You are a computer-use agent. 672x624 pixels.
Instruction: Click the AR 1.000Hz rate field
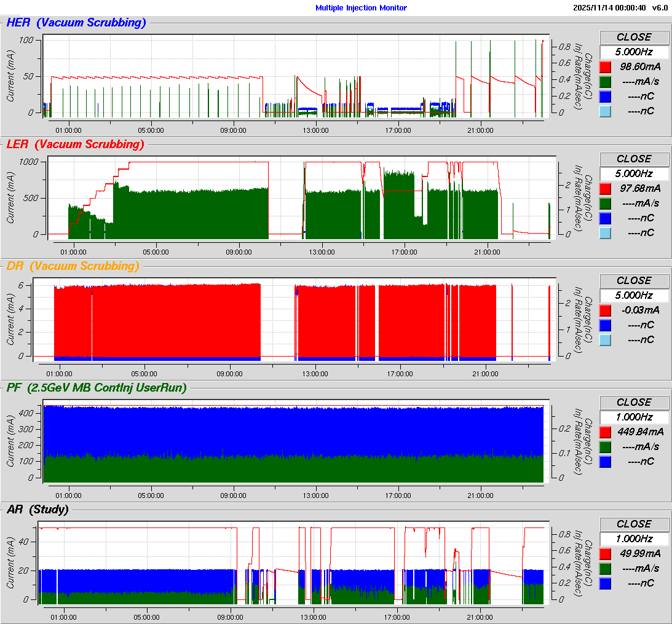[x=634, y=539]
